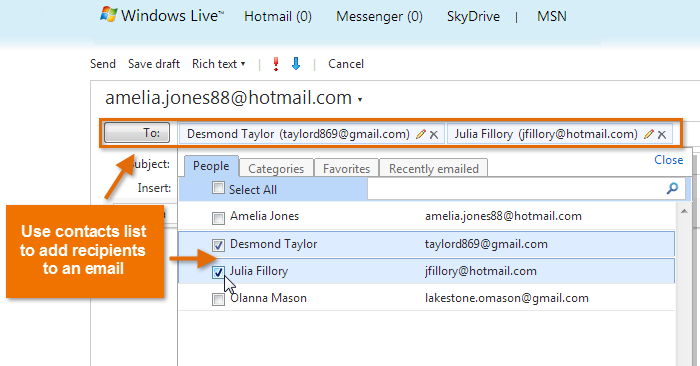
Task: Open the Recently emailed tab
Action: tap(433, 169)
